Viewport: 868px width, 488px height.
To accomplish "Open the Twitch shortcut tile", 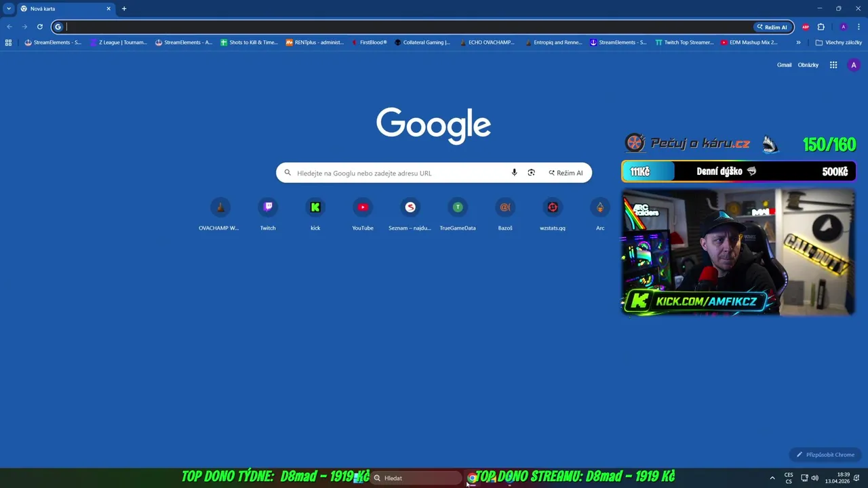I will click(268, 215).
